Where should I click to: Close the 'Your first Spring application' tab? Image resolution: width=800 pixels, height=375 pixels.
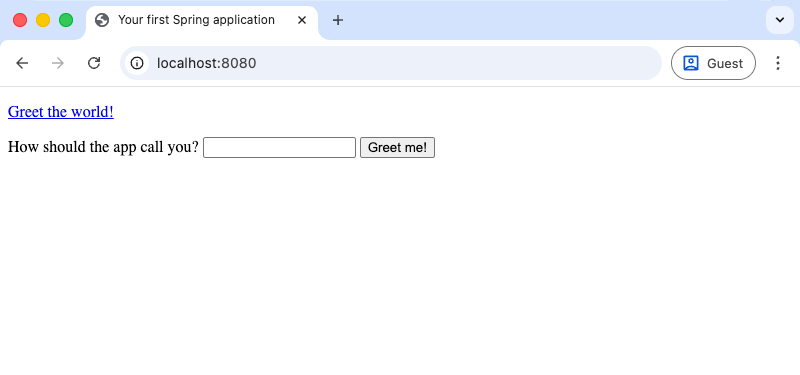pyautogui.click(x=302, y=20)
